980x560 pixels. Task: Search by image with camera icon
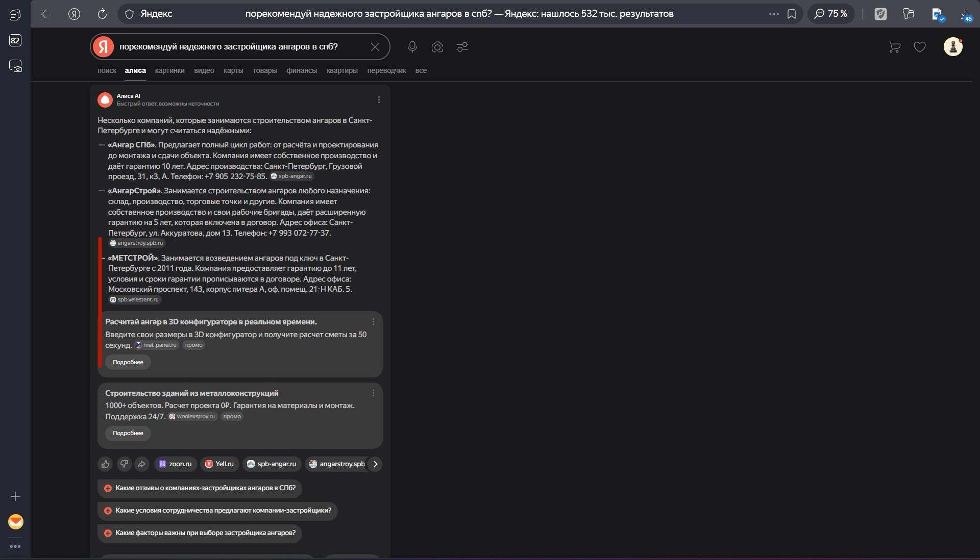(x=437, y=47)
